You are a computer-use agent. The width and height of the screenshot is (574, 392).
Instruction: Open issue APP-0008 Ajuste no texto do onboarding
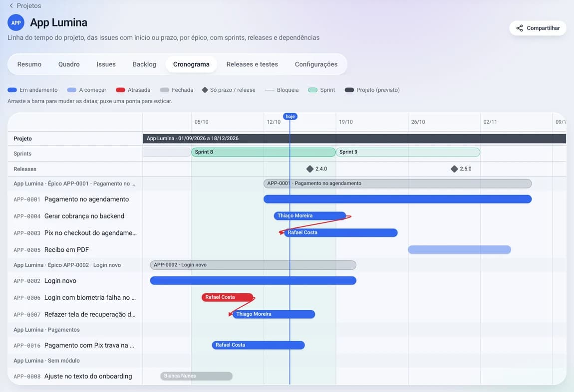tap(73, 376)
